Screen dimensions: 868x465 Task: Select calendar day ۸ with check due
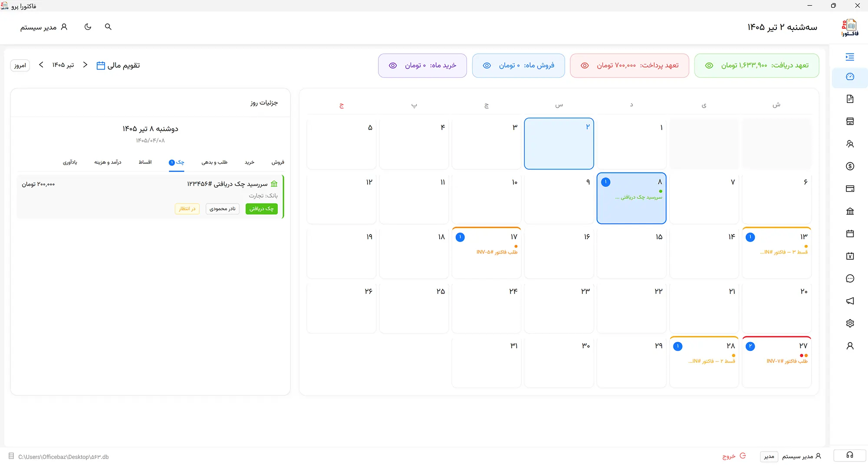pyautogui.click(x=631, y=198)
